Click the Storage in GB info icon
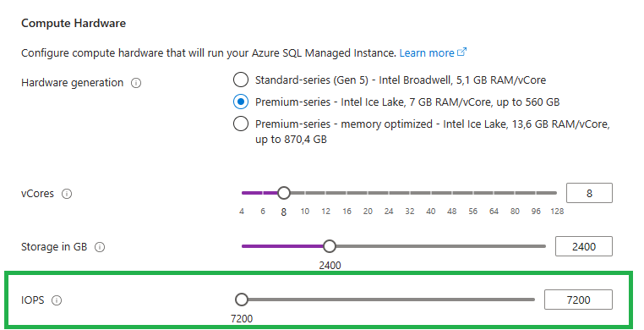644x330 pixels. pos(100,247)
